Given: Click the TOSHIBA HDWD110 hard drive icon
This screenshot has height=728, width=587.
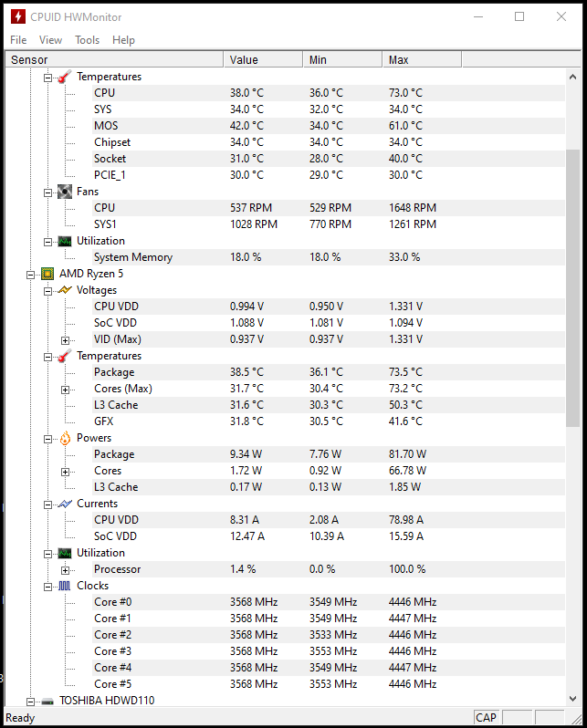Looking at the screenshot, I should (x=47, y=702).
